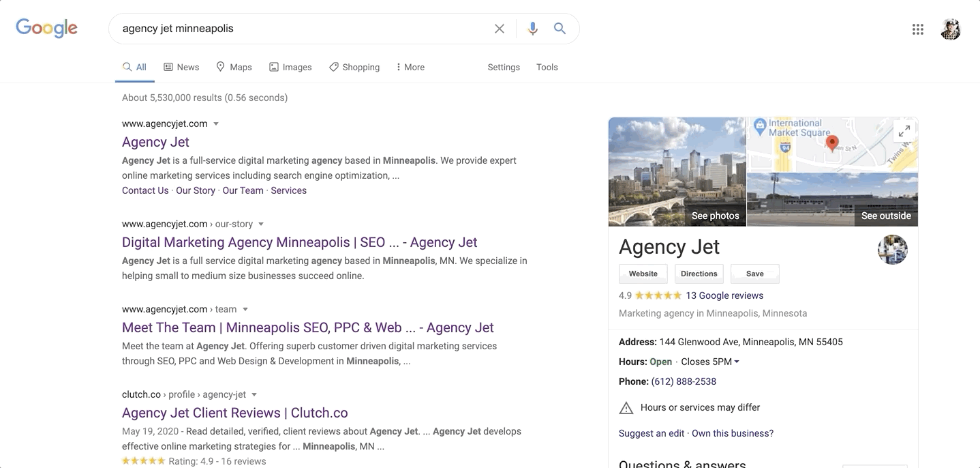Open the Google apps grid
The height and width of the screenshot is (468, 980).
point(918,29)
